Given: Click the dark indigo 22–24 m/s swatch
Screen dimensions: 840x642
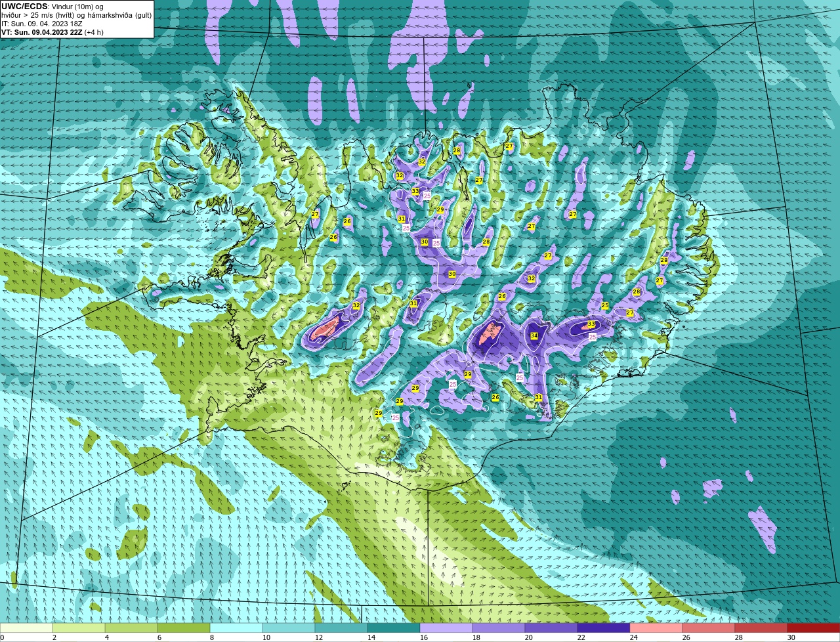Looking at the screenshot, I should point(604,628).
